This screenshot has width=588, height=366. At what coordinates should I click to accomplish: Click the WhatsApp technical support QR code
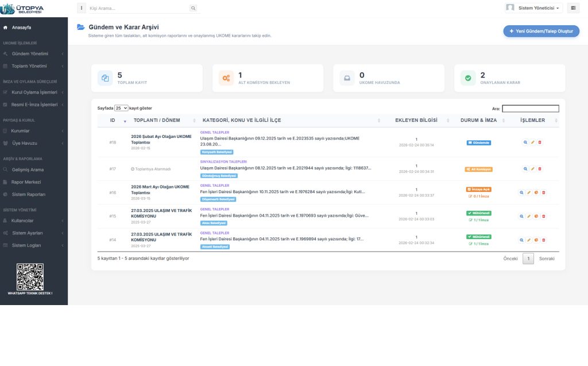click(x=30, y=276)
